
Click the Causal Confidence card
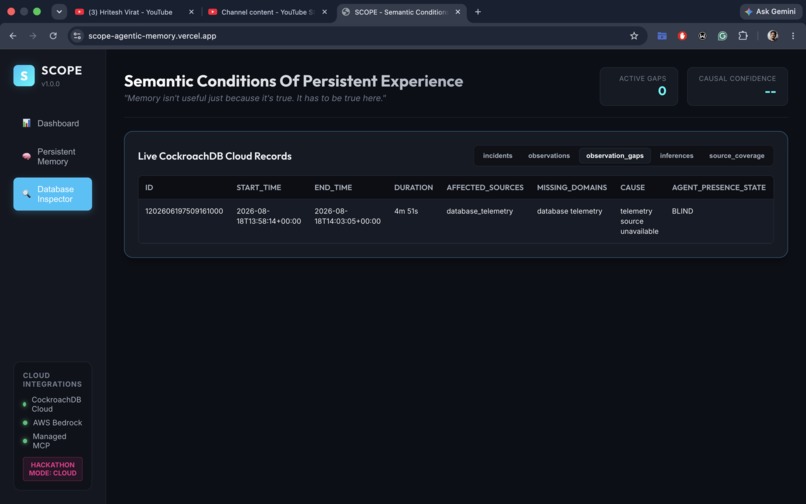737,86
